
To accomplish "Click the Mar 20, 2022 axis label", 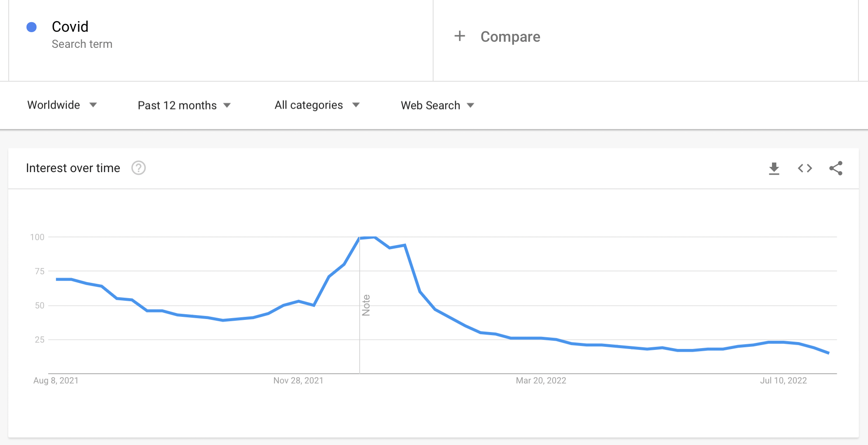I will [x=541, y=381].
